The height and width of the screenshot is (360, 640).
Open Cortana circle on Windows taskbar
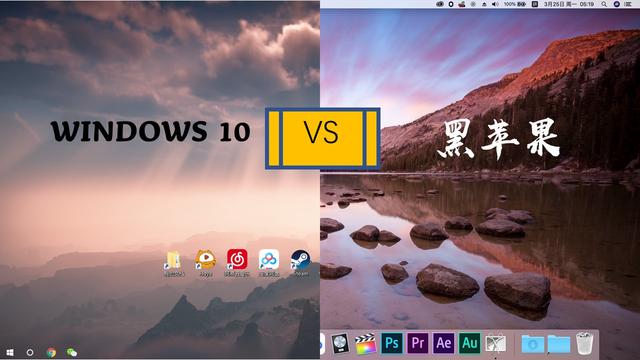(x=30, y=352)
